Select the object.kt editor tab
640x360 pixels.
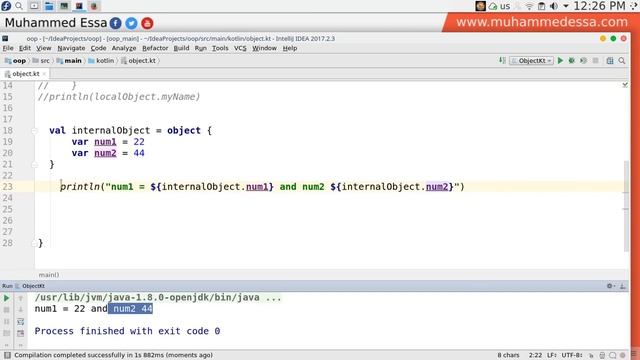point(25,74)
